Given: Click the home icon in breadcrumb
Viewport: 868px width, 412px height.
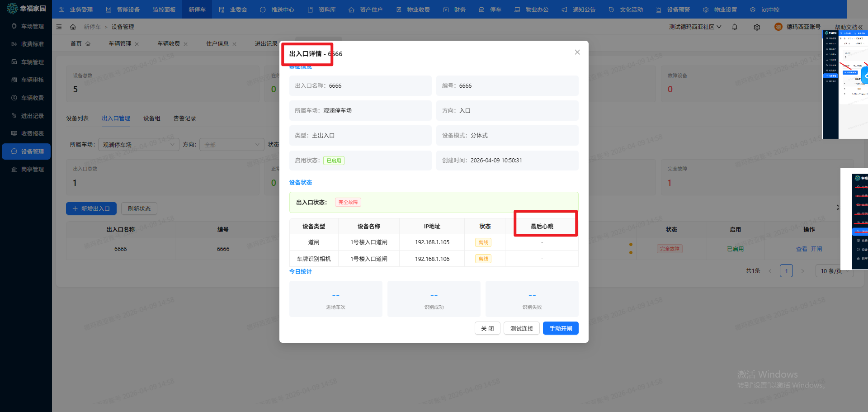Looking at the screenshot, I should click(73, 27).
